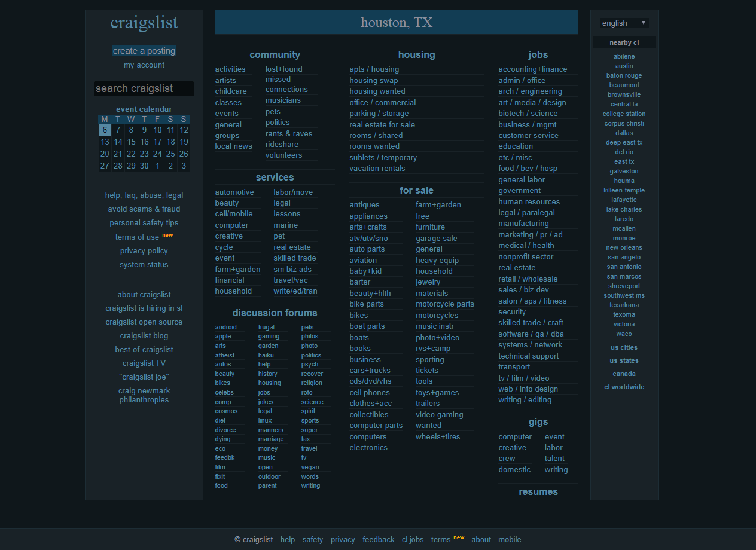Viewport: 756px width, 550px height.
Task: Click the craigslist logo
Action: click(144, 23)
